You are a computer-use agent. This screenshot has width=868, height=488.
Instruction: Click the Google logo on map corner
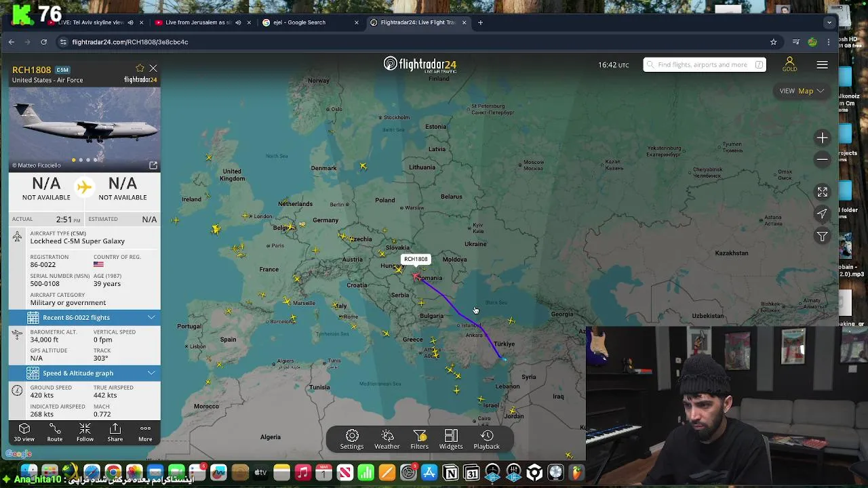click(18, 453)
